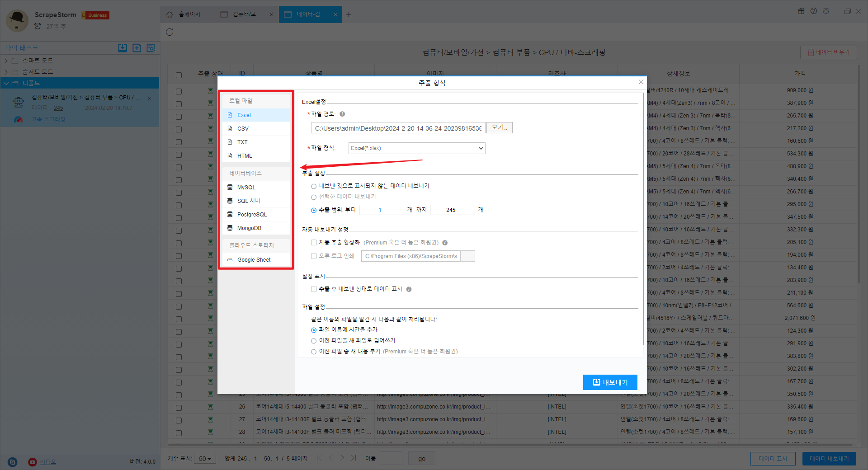The image size is (868, 470).
Task: Select 내보낸 것으로 표시되지 않는 데이터 내보내기 radio
Action: [x=314, y=186]
